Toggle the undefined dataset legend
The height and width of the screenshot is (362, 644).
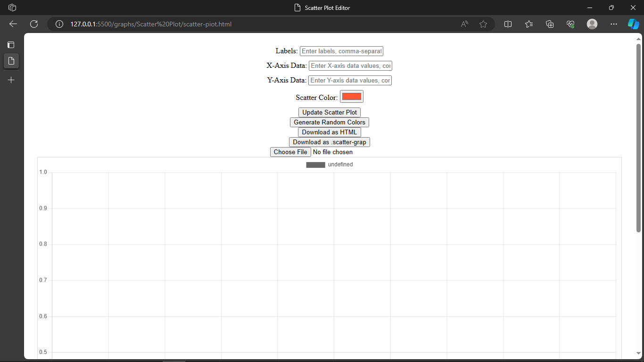pyautogui.click(x=330, y=165)
